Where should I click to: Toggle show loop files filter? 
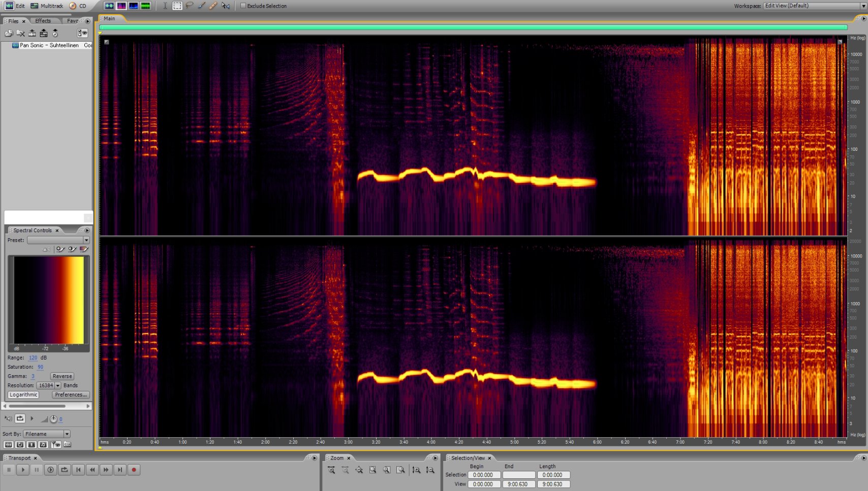click(x=20, y=444)
